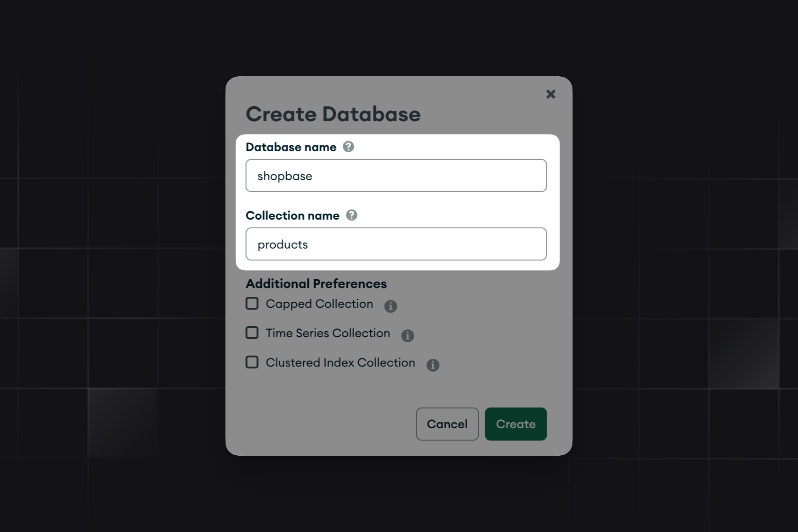Click the "Database name" label

coord(291,147)
